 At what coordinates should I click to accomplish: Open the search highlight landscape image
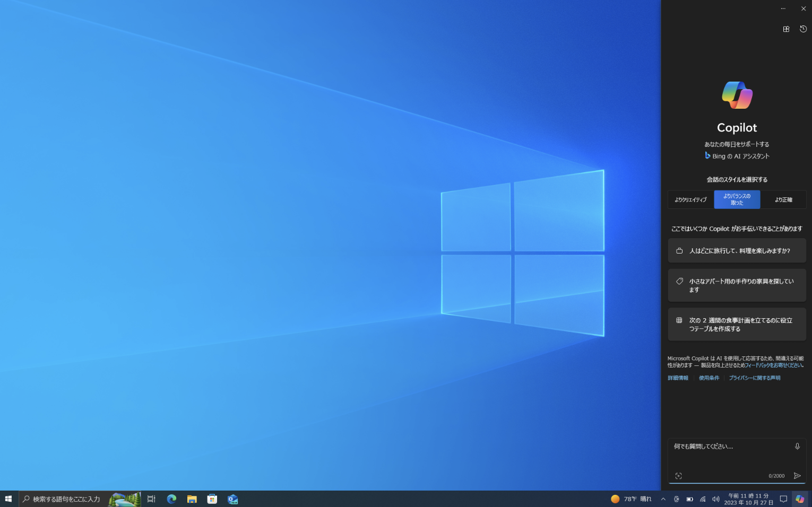[124, 499]
